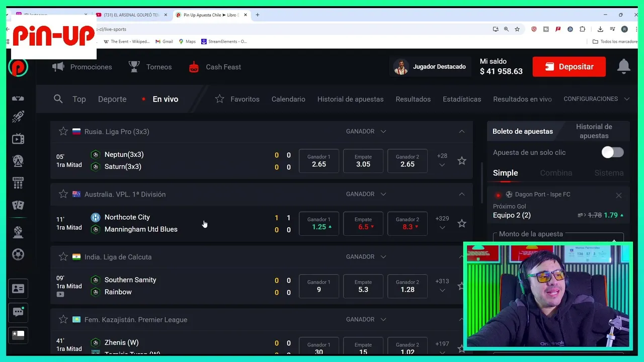Screen dimensions: 644x362
Task: Open GANADOR dropdown for Australia VPL
Action: 366,194
